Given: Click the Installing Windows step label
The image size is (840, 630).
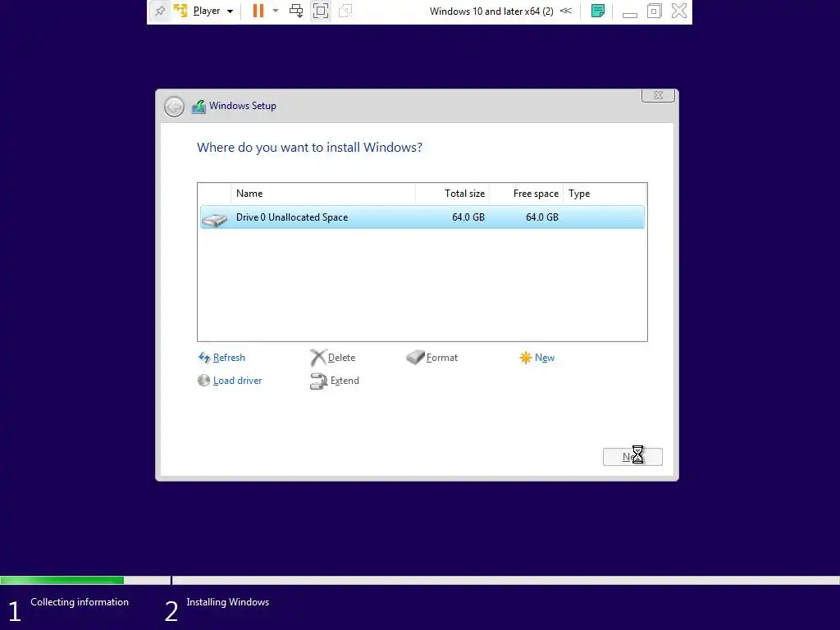Looking at the screenshot, I should [228, 602].
